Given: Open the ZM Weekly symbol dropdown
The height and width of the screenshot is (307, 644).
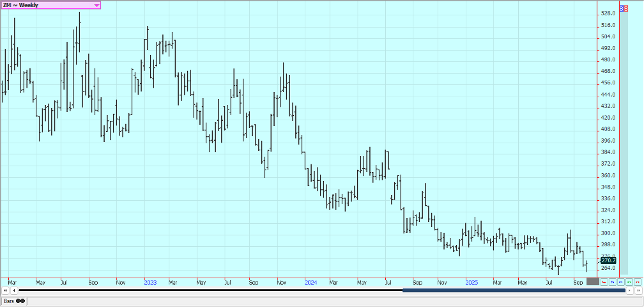Looking at the screenshot, I should coord(96,5).
